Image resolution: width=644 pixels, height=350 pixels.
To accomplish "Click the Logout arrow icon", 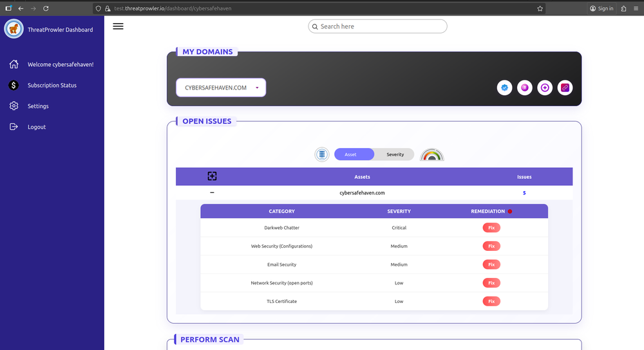I will pos(14,127).
